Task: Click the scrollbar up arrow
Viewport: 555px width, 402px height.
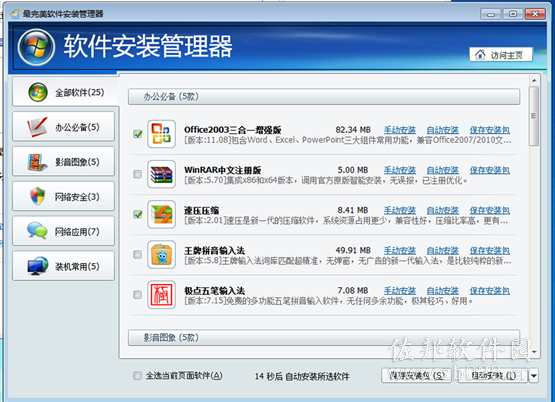Action: 534,81
